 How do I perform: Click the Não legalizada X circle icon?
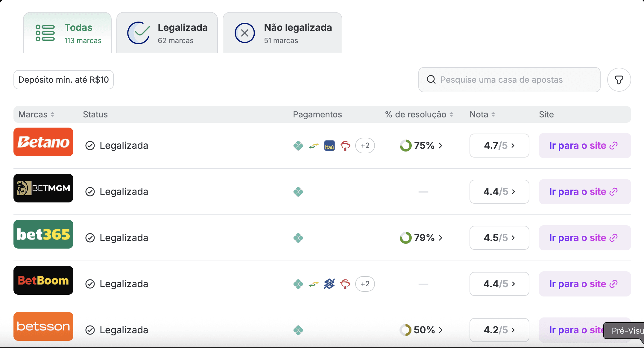[245, 33]
